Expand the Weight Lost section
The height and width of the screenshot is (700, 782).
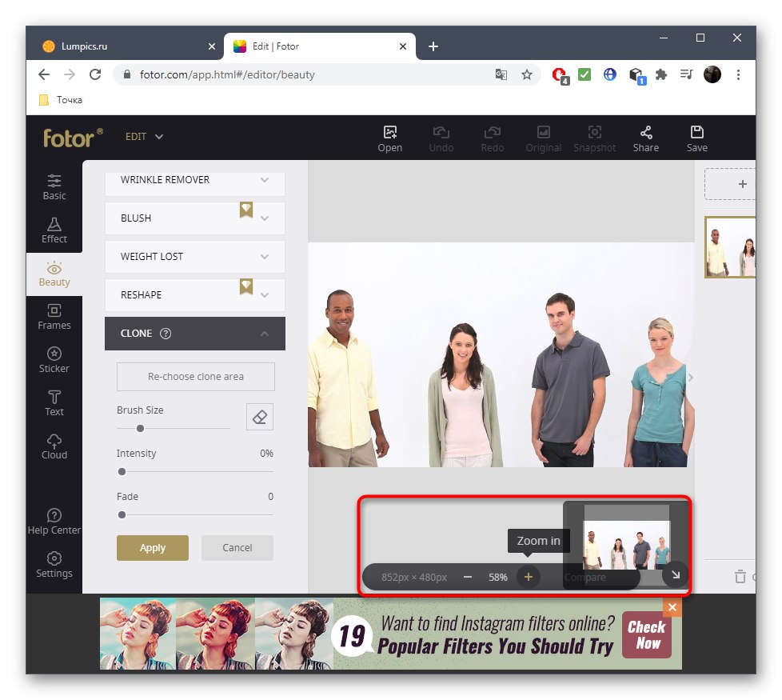coord(194,257)
